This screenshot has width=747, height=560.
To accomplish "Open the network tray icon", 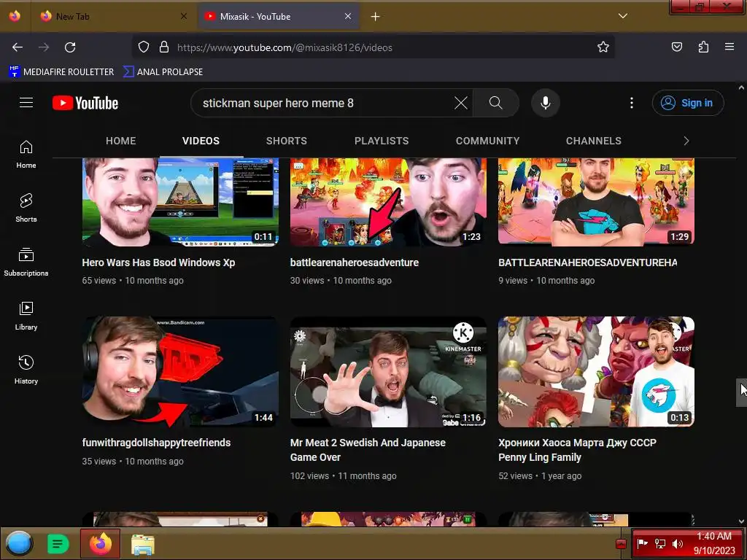I will click(659, 543).
